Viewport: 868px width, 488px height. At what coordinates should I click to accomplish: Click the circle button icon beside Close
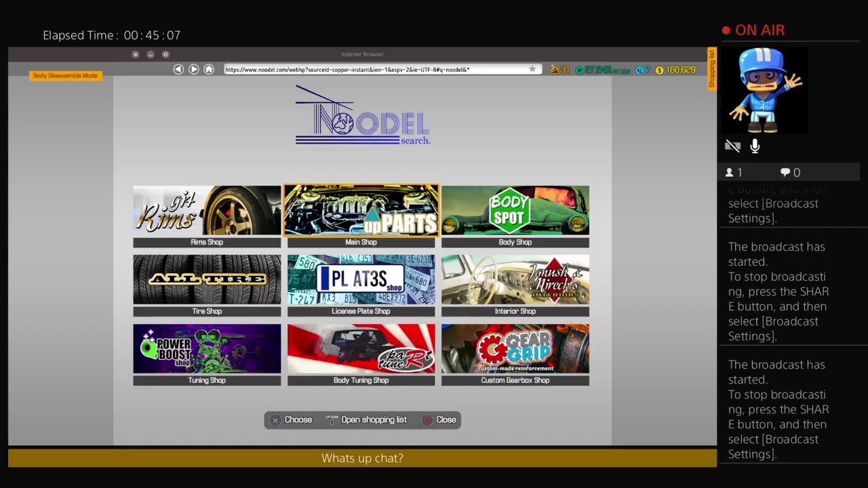tap(427, 420)
